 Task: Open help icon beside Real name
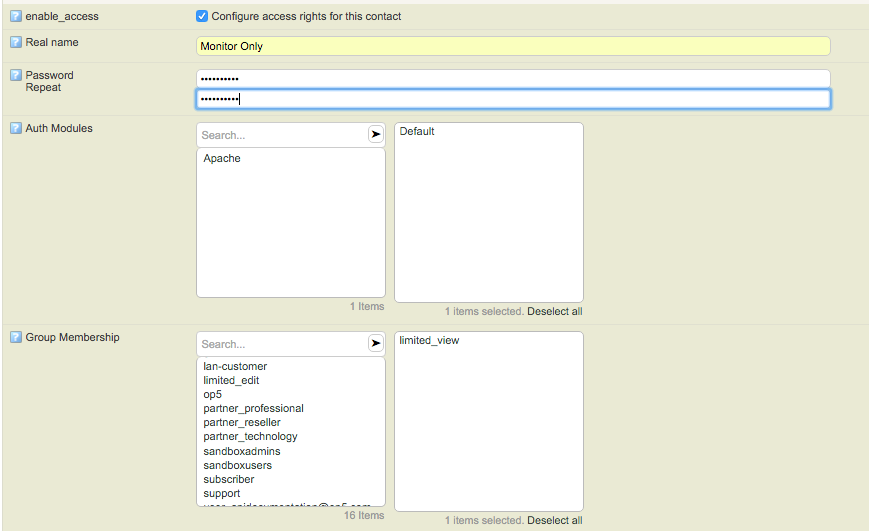pyautogui.click(x=16, y=42)
